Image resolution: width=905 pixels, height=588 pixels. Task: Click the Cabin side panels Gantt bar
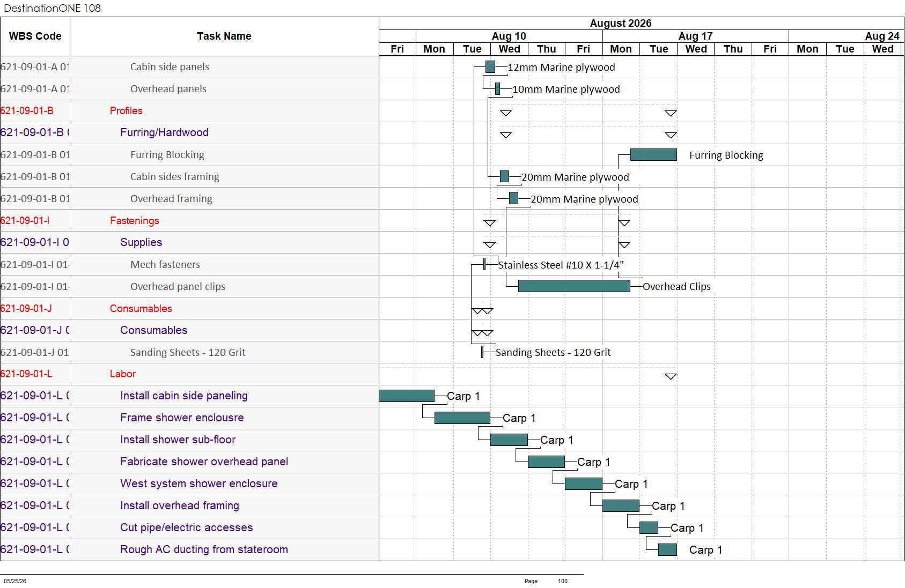(490, 67)
